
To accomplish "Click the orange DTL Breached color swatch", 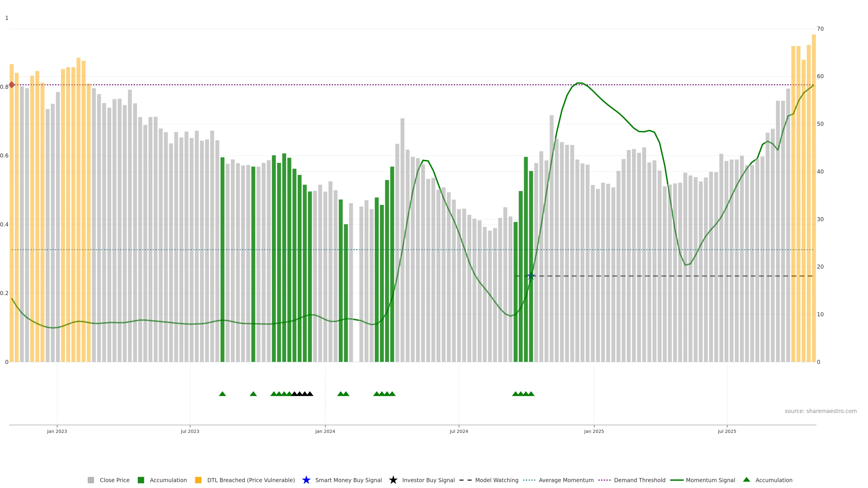I will click(x=198, y=480).
